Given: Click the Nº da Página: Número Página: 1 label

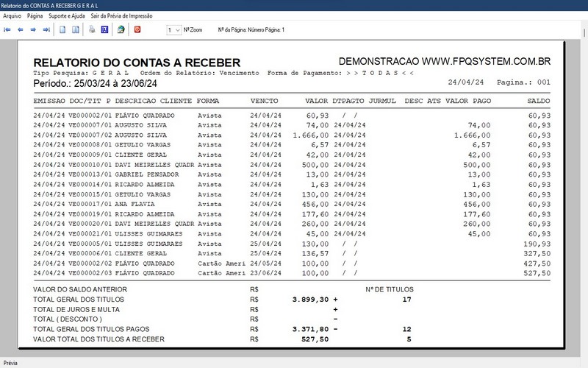Looking at the screenshot, I should 251,29.
